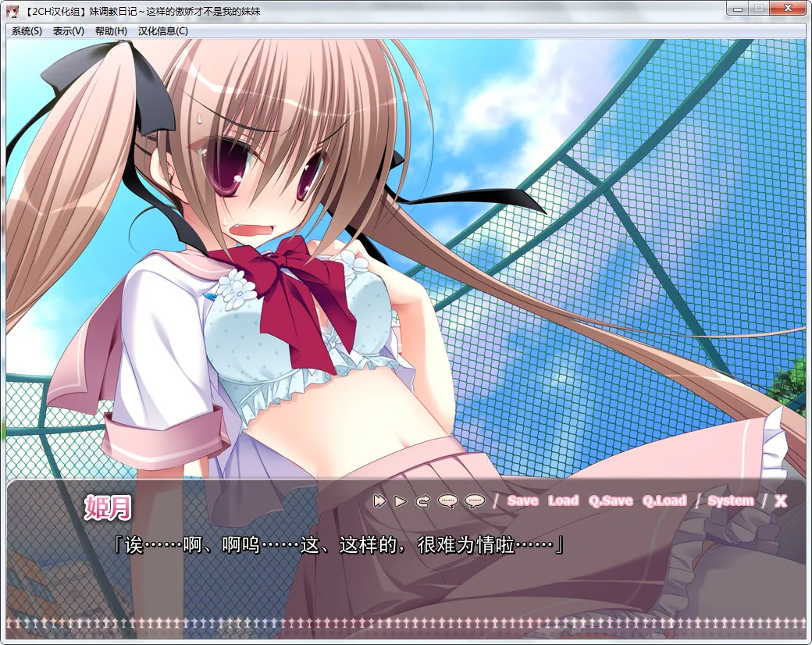Minimize the game window
The height and width of the screenshot is (645, 812).
click(736, 9)
